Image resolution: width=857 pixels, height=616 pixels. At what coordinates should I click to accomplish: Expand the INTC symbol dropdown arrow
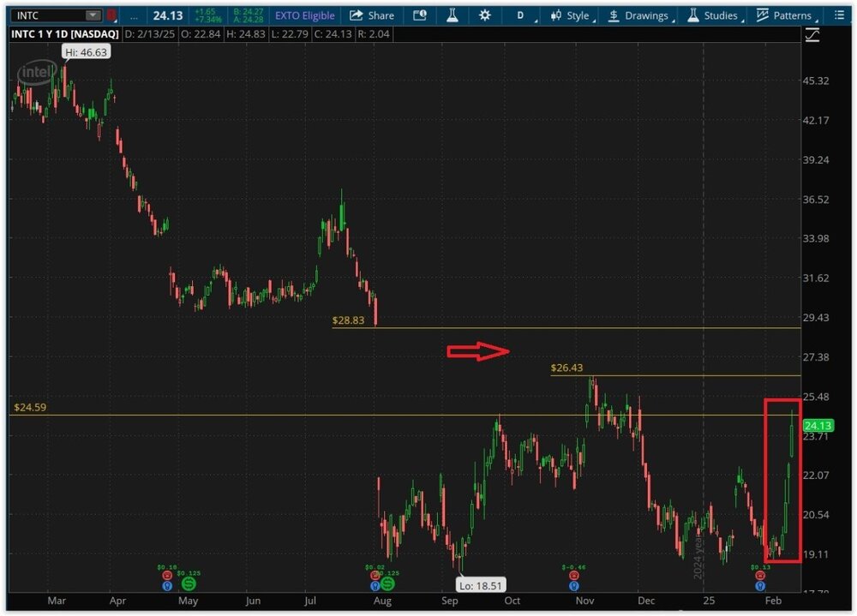point(93,15)
